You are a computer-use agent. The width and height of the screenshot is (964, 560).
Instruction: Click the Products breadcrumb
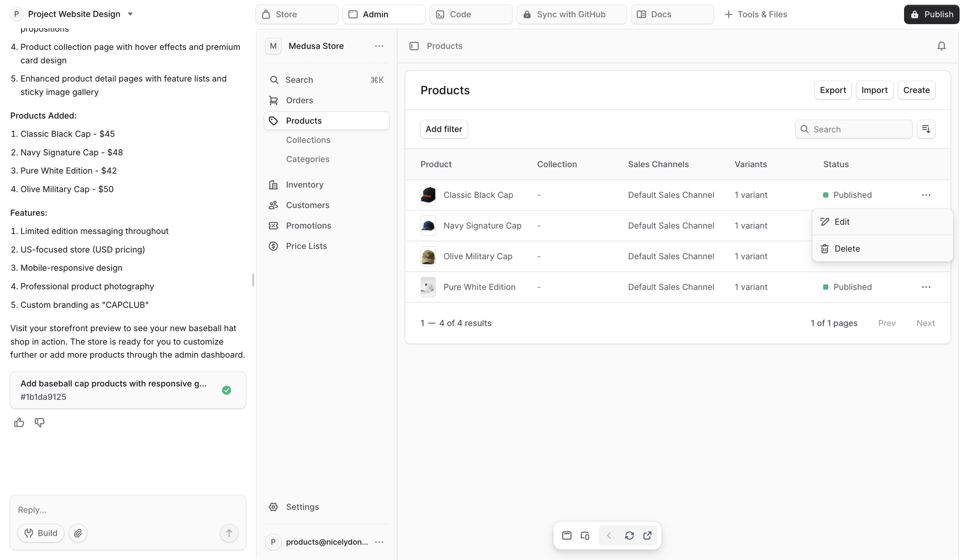[x=444, y=46]
